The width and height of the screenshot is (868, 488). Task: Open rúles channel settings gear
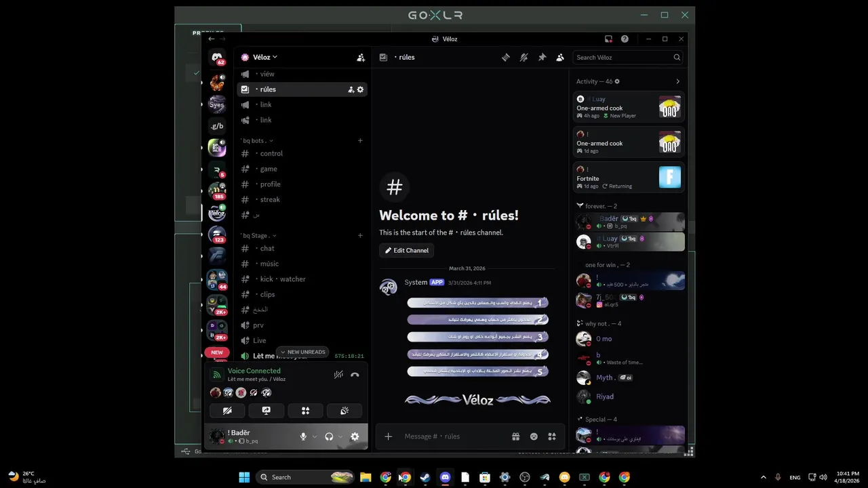coord(360,89)
